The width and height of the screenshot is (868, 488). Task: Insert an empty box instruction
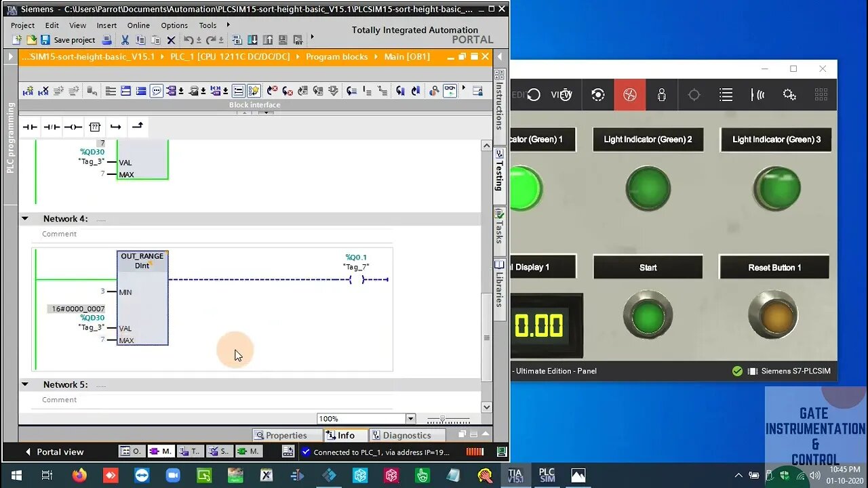pos(95,127)
